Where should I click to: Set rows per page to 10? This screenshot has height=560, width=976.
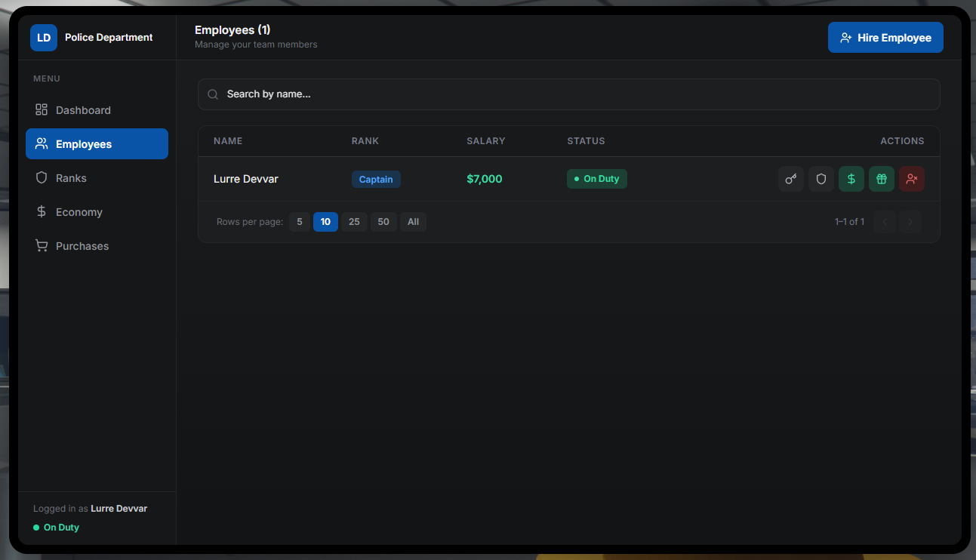point(325,222)
